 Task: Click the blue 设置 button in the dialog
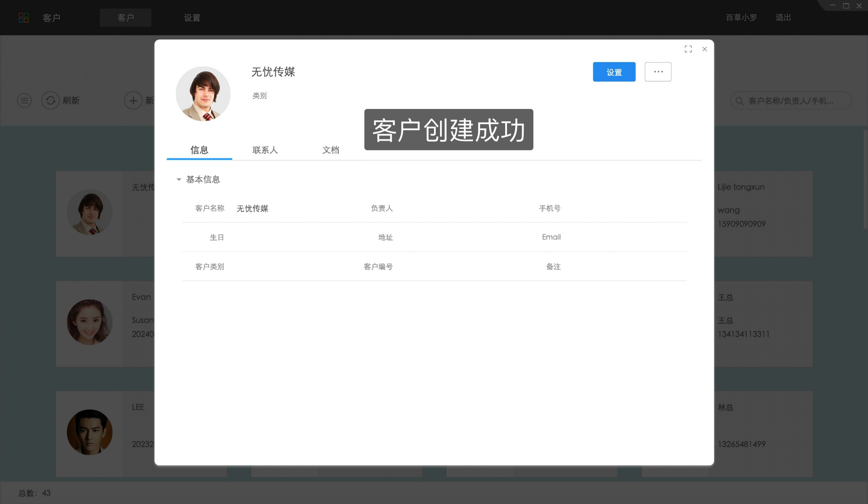pyautogui.click(x=614, y=72)
